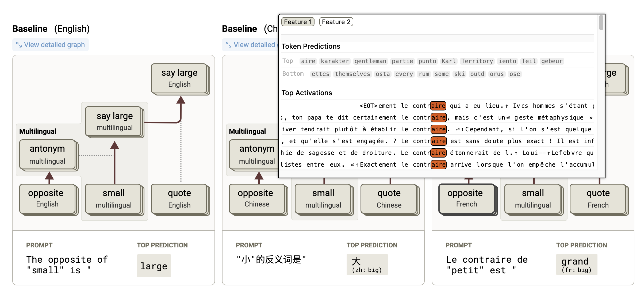Select small multilingual node in French graph

[533, 198]
